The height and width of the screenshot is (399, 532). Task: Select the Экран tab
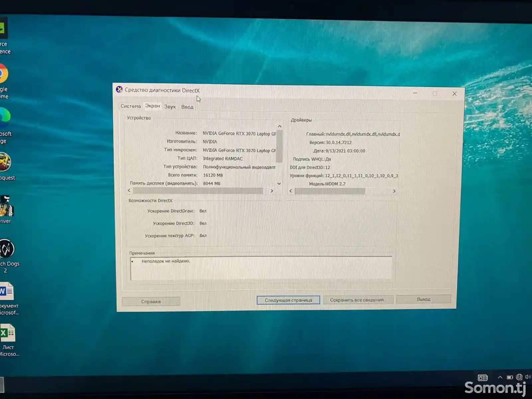(x=153, y=106)
